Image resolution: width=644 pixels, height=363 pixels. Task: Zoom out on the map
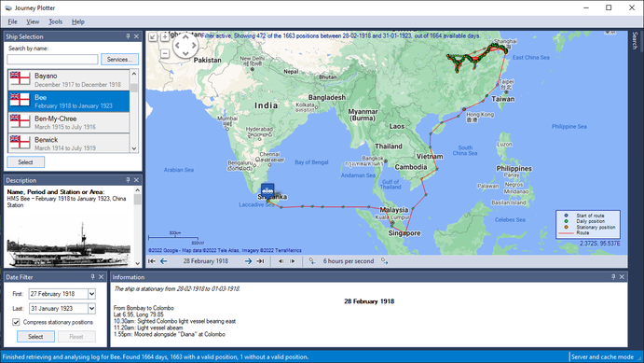pos(165,53)
